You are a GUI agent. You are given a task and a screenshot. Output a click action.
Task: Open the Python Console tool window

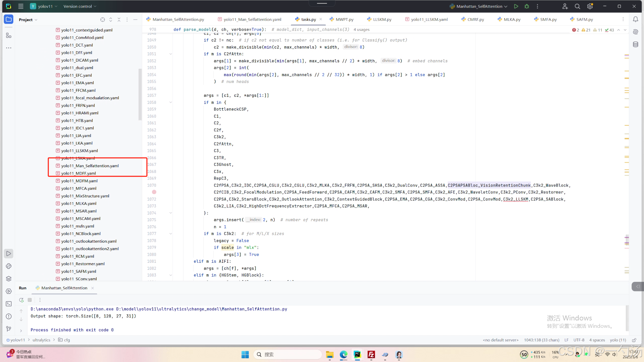pos(9,266)
